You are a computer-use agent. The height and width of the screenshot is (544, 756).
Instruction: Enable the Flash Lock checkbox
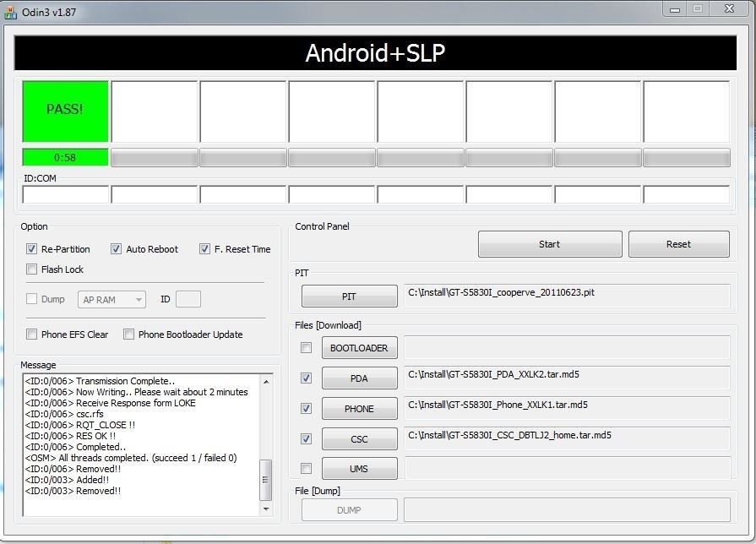pos(32,269)
